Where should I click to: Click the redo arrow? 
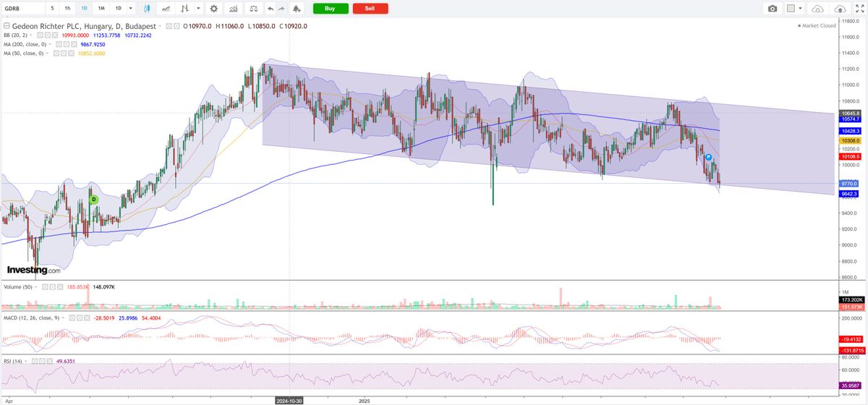point(282,8)
